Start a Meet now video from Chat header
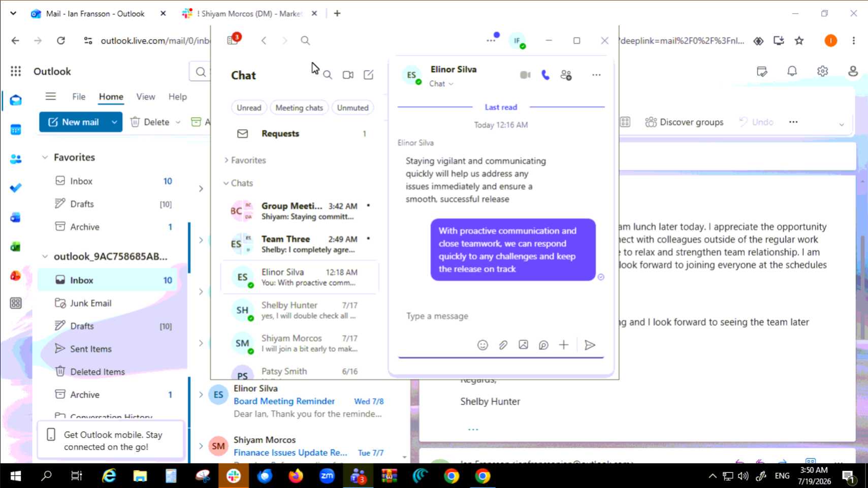 (x=348, y=75)
